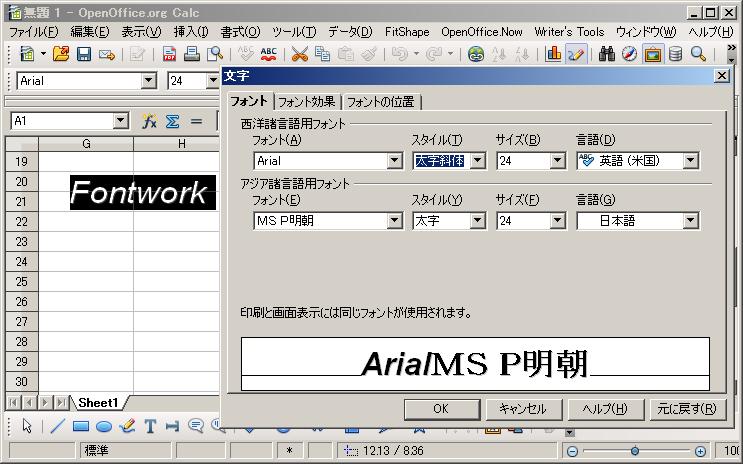Choose the Select arrow drawing tool

[27, 426]
